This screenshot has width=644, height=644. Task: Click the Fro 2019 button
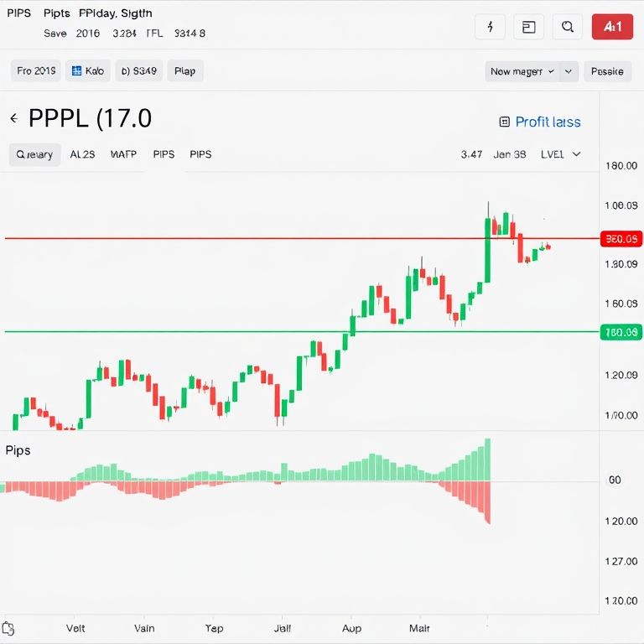(x=36, y=71)
